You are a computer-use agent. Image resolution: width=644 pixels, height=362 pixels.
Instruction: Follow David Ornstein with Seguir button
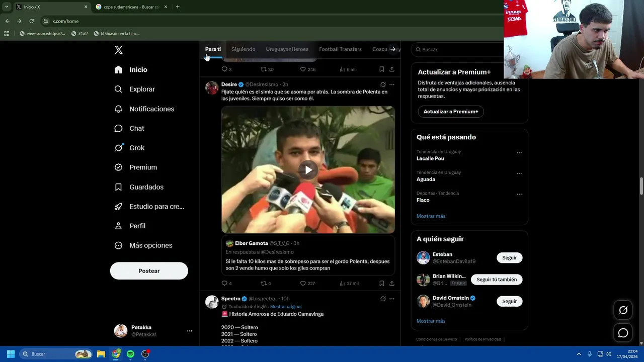click(x=509, y=301)
